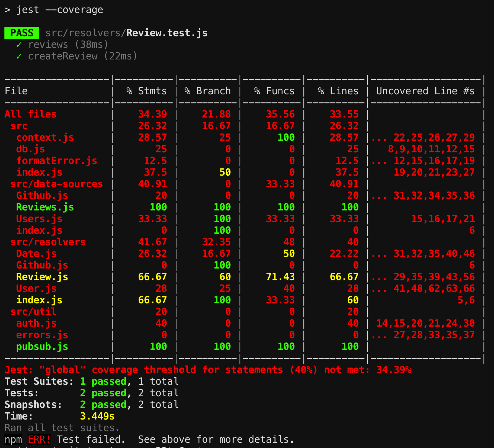494x448 pixels.
Task: Click uncovered lines '8,9,10,11,12,15' for db.js
Action: 431,149
